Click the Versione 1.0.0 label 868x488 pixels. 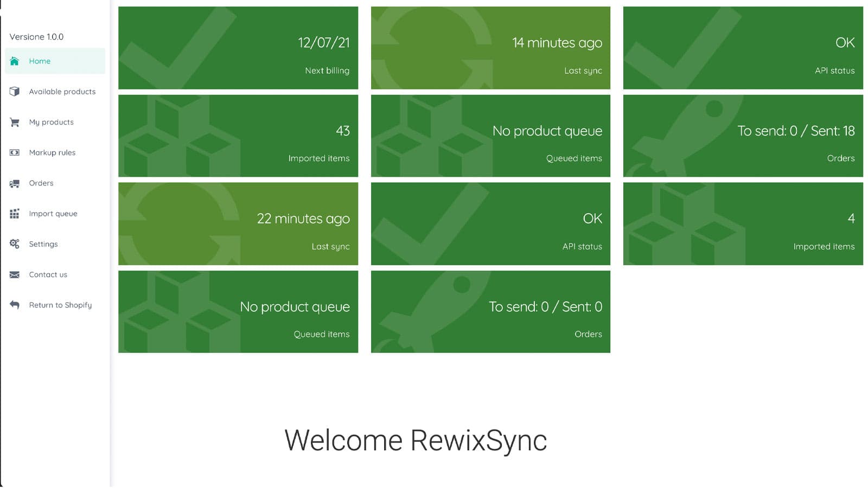pos(36,36)
